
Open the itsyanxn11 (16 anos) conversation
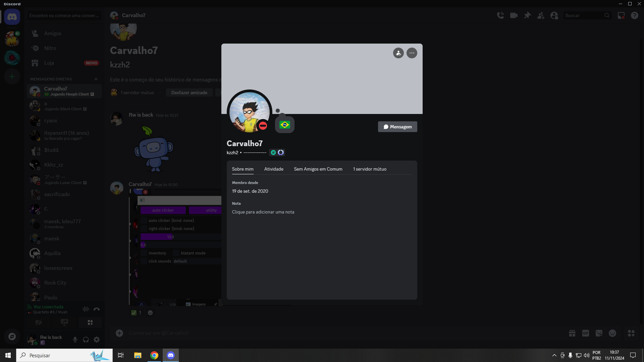64,135
